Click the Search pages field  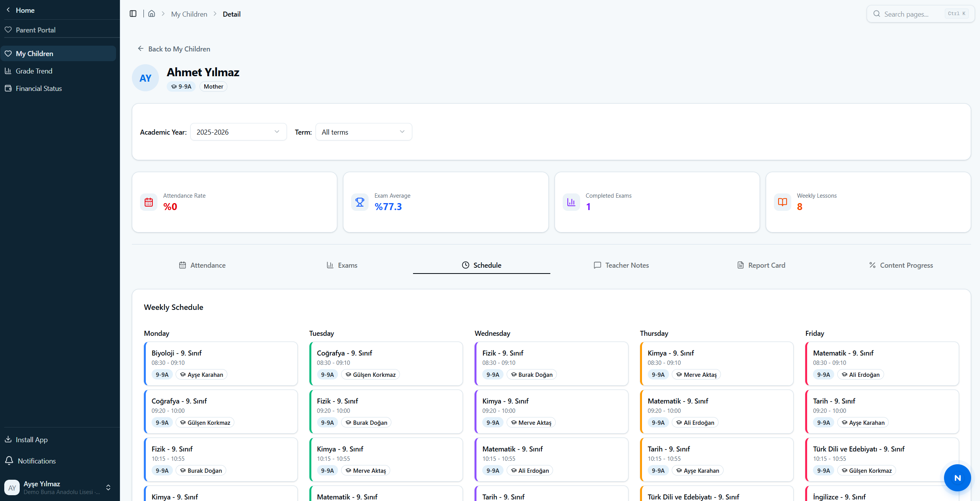click(x=920, y=14)
